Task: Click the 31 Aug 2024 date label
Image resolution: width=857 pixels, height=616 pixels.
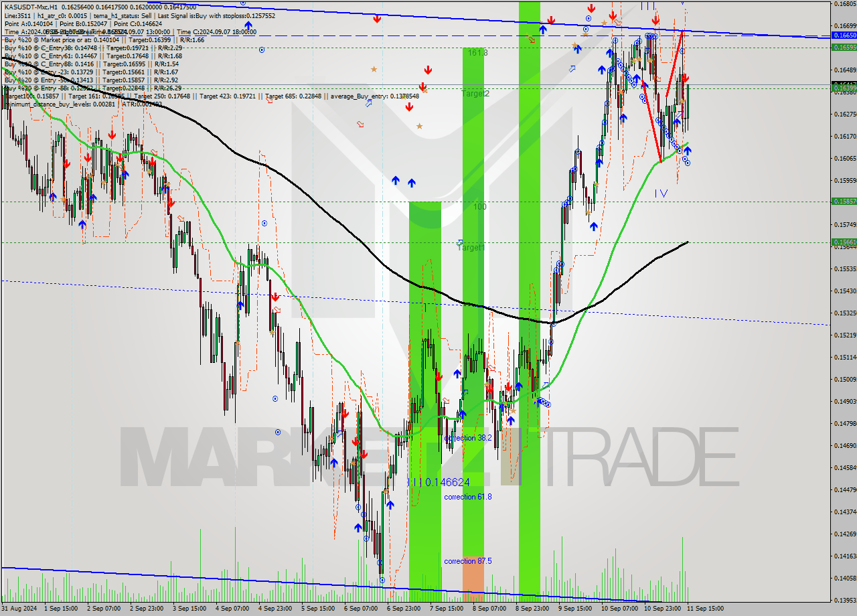Action: pyautogui.click(x=19, y=609)
